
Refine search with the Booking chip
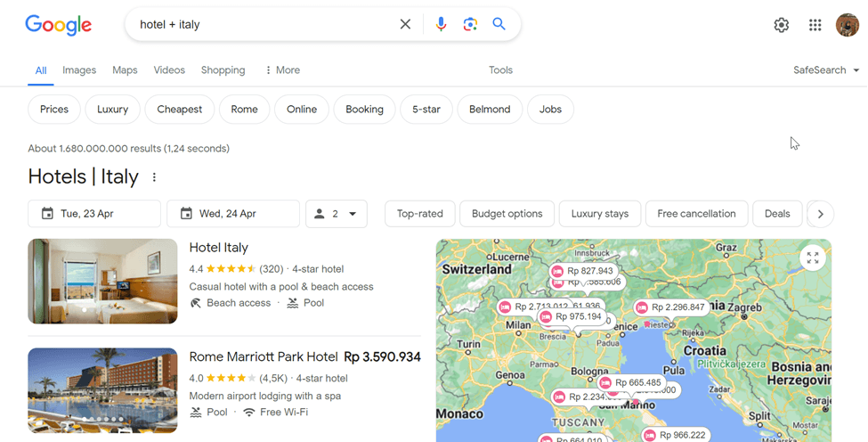pyautogui.click(x=364, y=109)
